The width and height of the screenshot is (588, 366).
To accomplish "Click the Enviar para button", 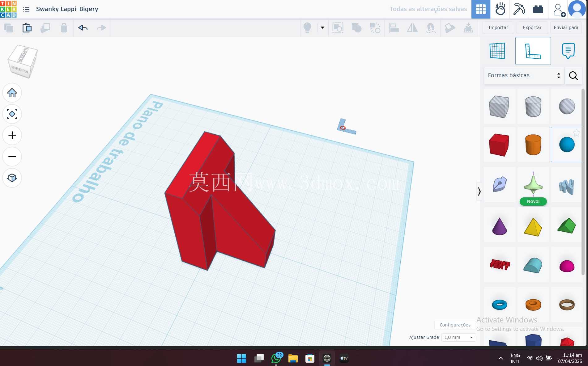I will [566, 27].
